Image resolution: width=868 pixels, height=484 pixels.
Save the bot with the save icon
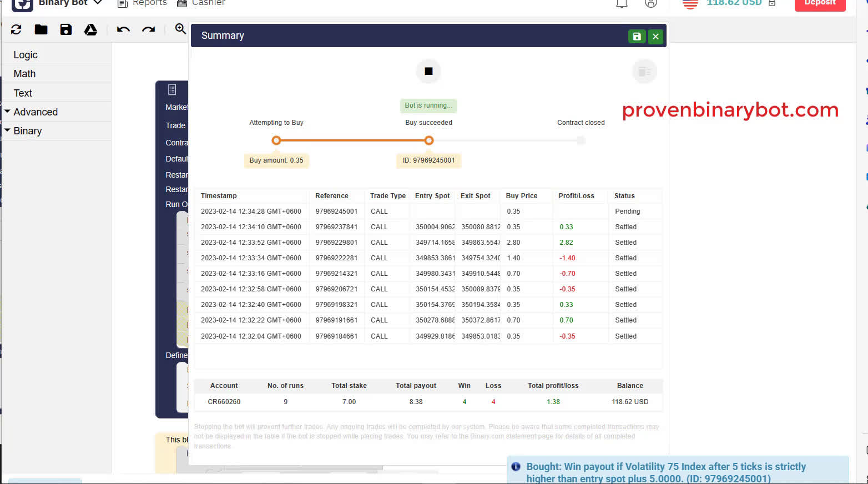pos(66,29)
